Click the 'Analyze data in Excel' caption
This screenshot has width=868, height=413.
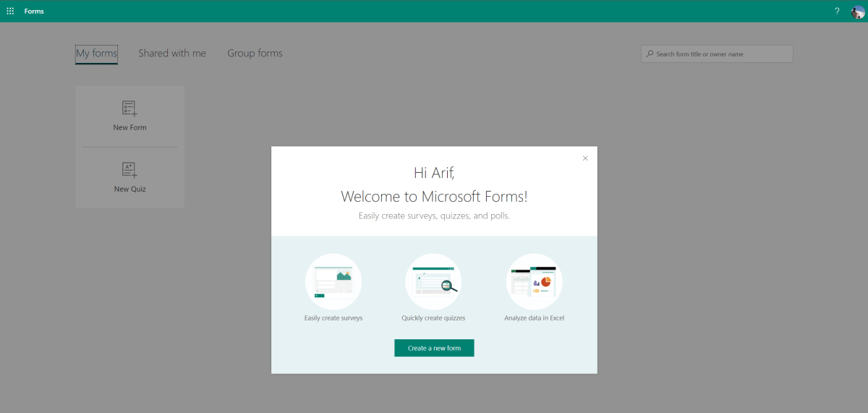click(534, 318)
